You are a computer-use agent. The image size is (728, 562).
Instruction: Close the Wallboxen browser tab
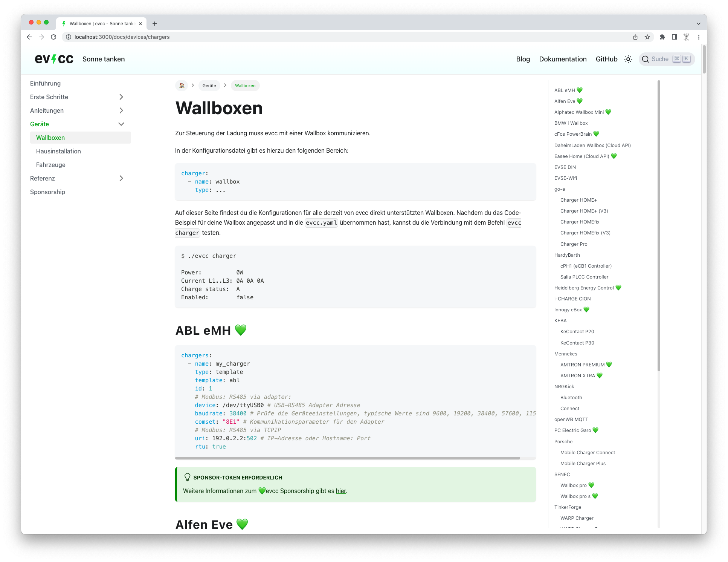pos(140,24)
